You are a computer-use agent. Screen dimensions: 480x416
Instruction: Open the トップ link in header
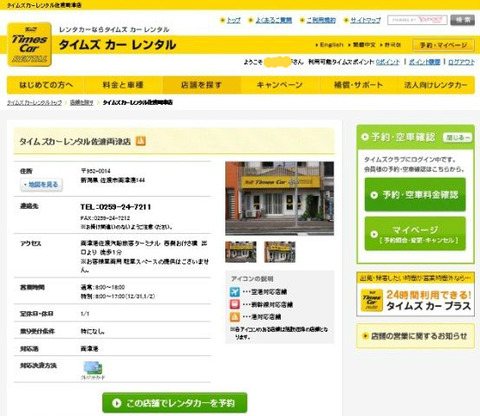tap(234, 20)
